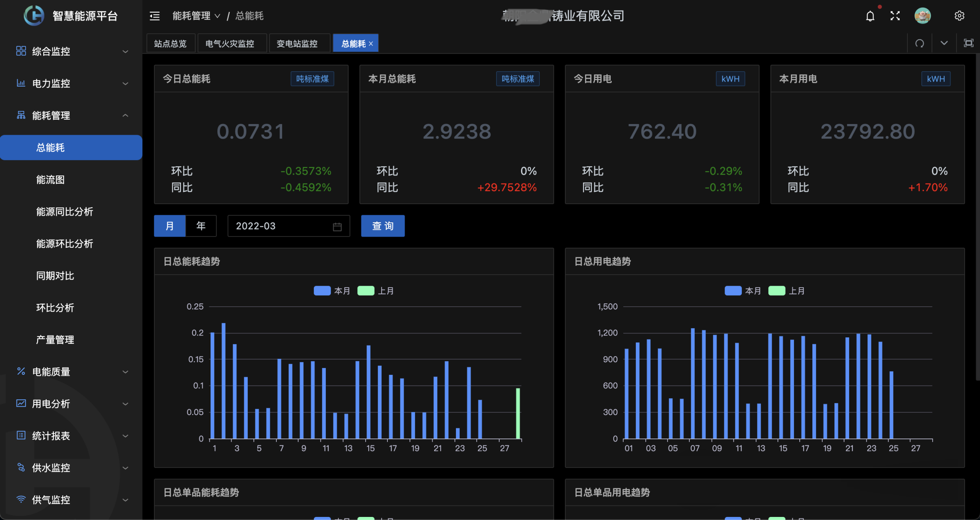
Task: Click the user avatar
Action: [x=923, y=16]
